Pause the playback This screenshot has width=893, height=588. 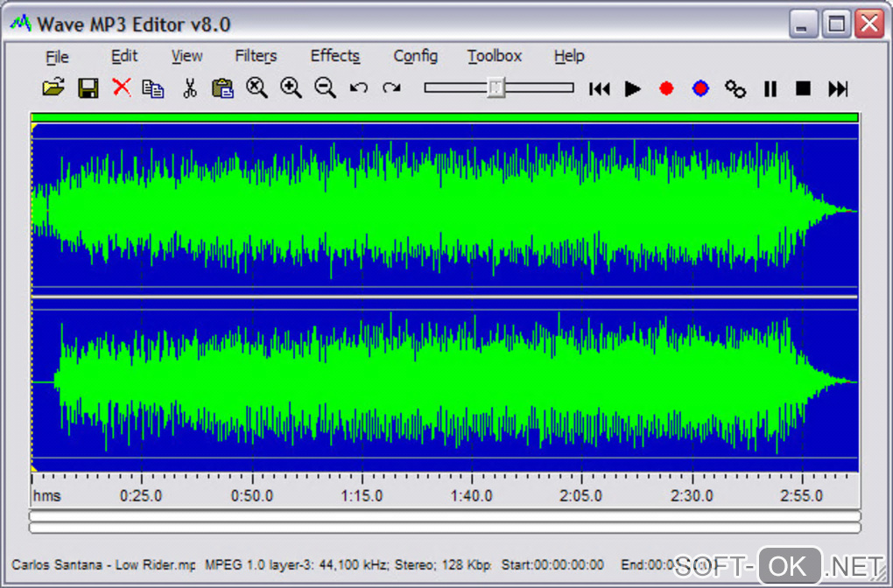click(x=770, y=88)
